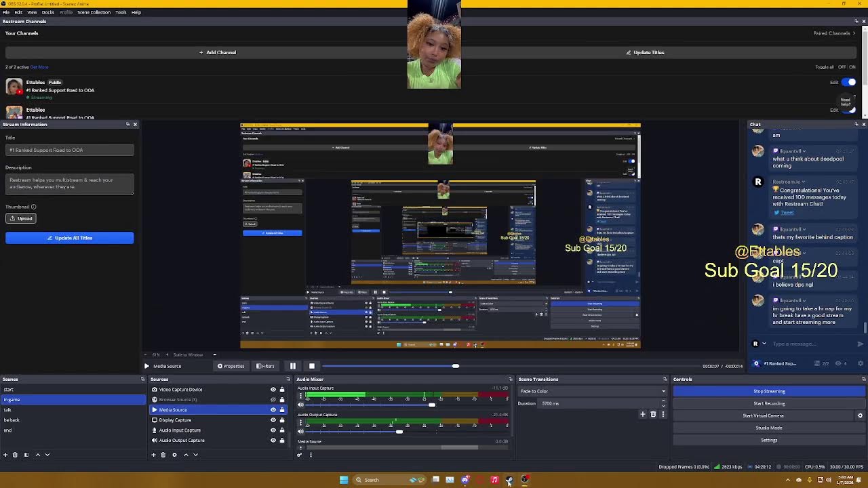Click the stream Title input field
The width and height of the screenshot is (868, 488).
pos(70,150)
